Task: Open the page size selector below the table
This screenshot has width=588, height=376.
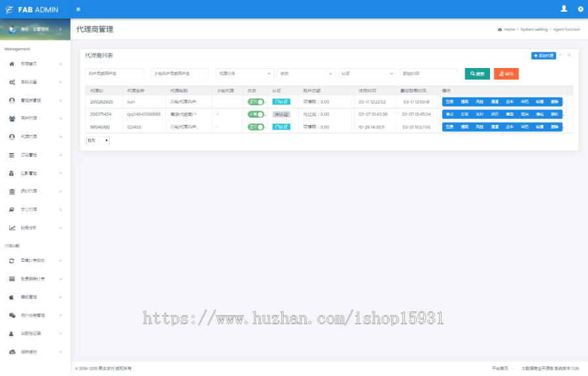Action: 98,141
